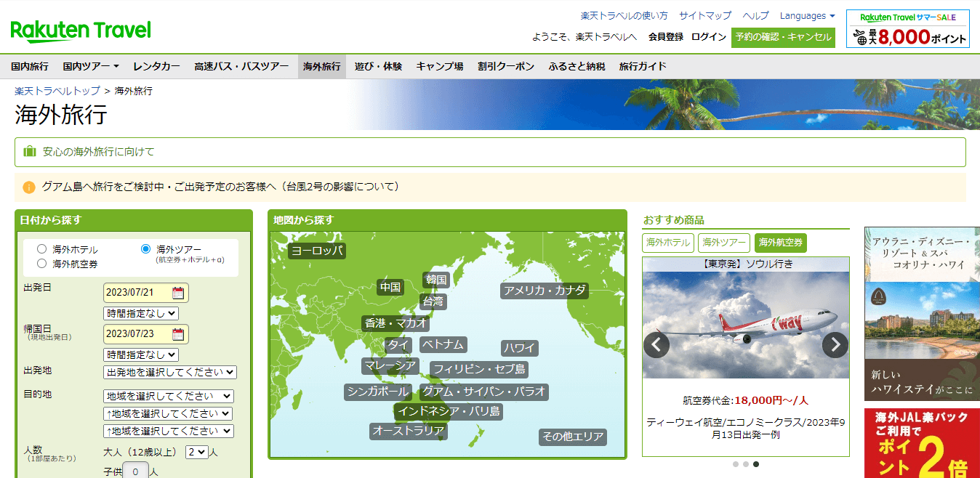The height and width of the screenshot is (478, 980).
Task: Open the departure date calendar picker
Action: point(179,293)
